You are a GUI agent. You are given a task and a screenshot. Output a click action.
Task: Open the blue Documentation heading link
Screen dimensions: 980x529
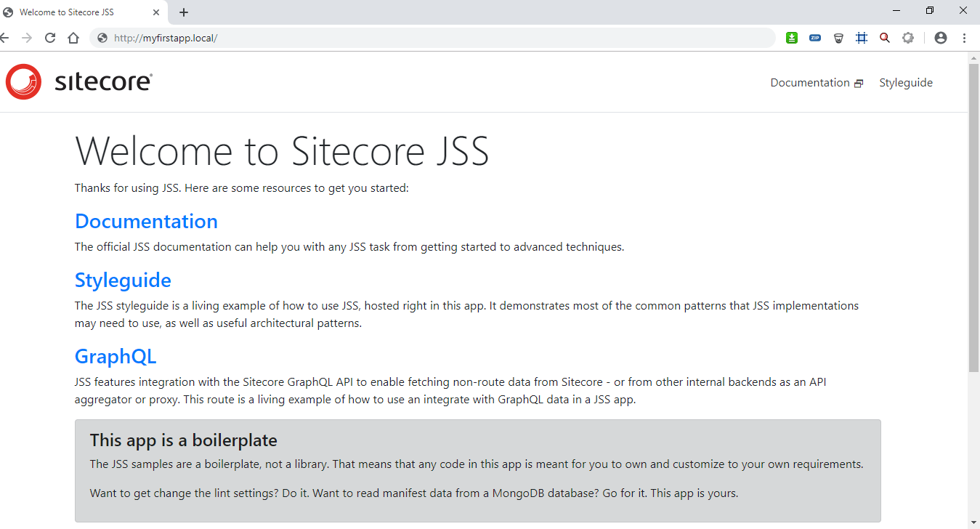tap(146, 221)
